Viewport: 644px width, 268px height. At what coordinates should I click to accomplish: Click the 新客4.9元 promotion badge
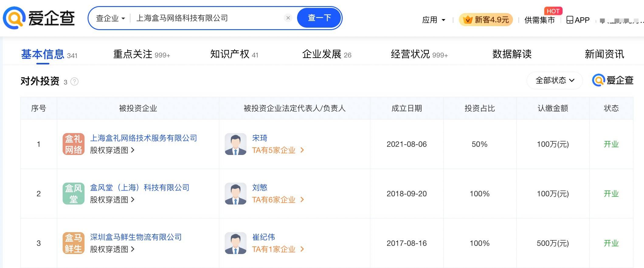pyautogui.click(x=486, y=20)
